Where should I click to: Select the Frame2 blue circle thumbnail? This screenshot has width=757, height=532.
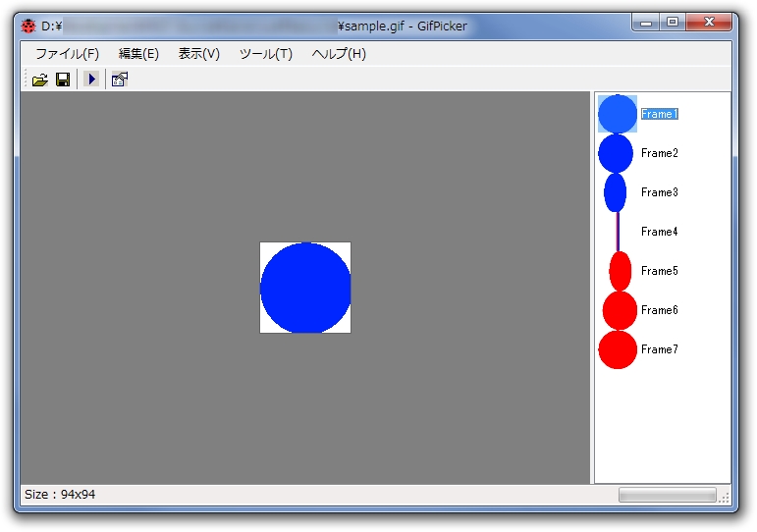(x=616, y=153)
